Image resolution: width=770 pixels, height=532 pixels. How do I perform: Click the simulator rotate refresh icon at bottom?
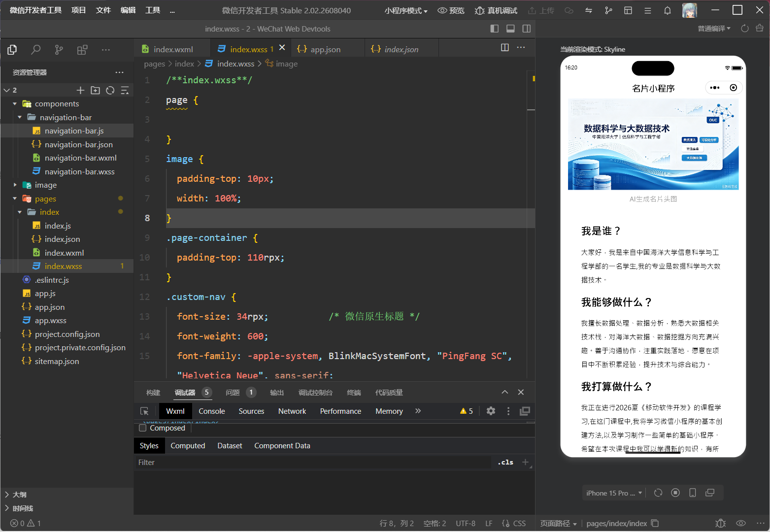click(x=658, y=493)
